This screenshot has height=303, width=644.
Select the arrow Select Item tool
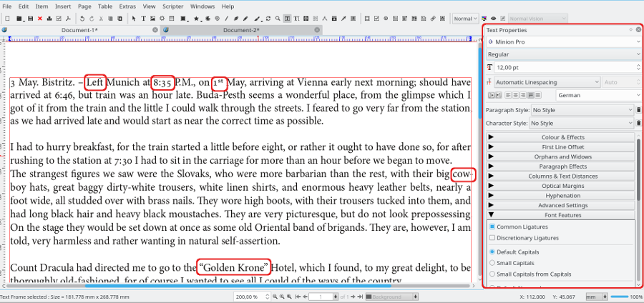tap(134, 19)
